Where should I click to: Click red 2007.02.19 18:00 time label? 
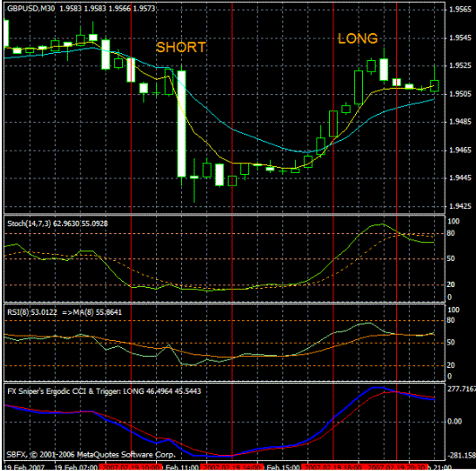click(x=333, y=467)
